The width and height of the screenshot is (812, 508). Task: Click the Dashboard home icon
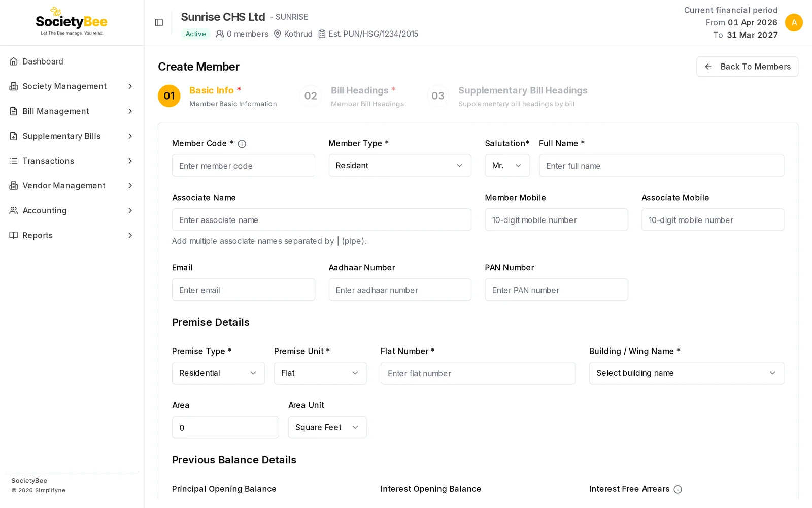click(x=14, y=61)
